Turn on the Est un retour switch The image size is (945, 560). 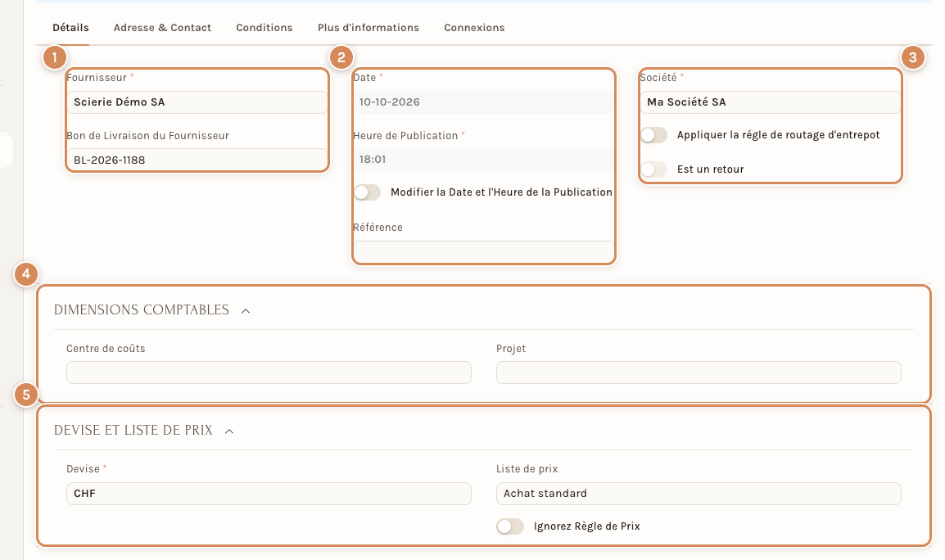(654, 169)
